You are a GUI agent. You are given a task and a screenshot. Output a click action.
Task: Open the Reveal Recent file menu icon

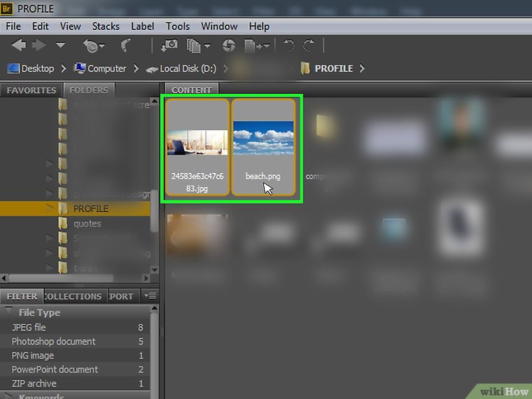coord(93,45)
